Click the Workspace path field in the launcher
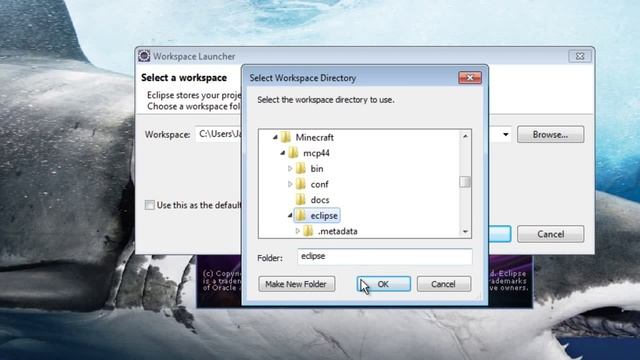The height and width of the screenshot is (360, 640). 218,134
